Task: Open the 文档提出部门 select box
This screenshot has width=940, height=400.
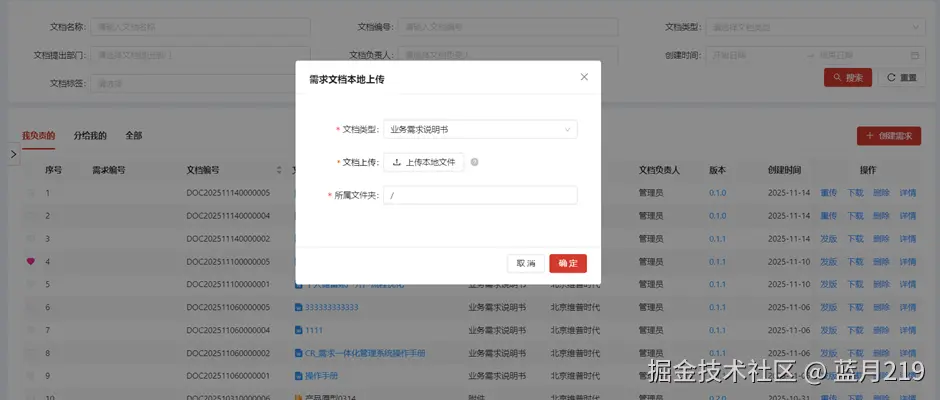Action: coord(200,55)
